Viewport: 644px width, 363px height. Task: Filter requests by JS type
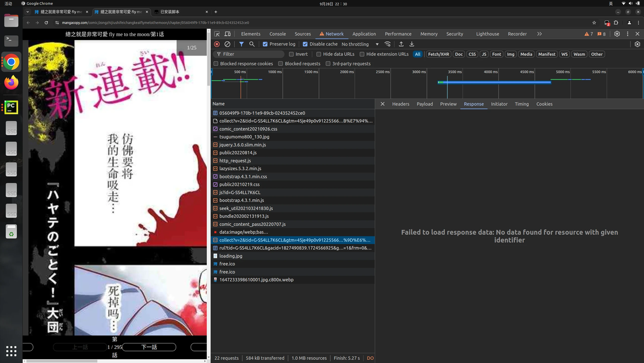tap(484, 54)
